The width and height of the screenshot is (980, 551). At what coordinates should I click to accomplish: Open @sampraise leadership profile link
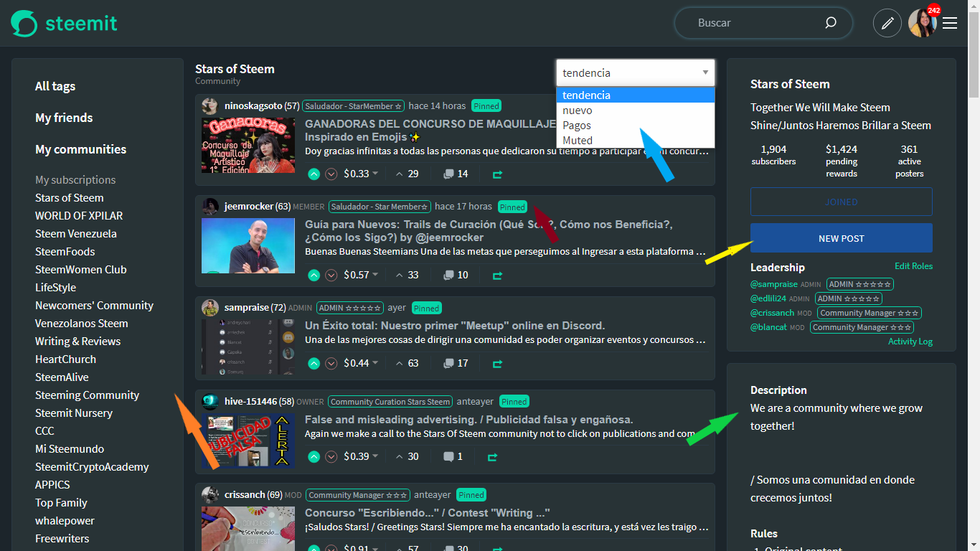(x=774, y=284)
